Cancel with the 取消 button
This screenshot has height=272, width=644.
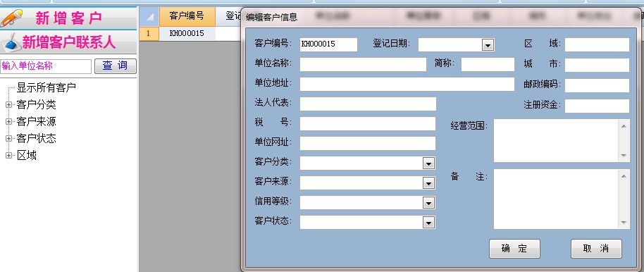596,249
